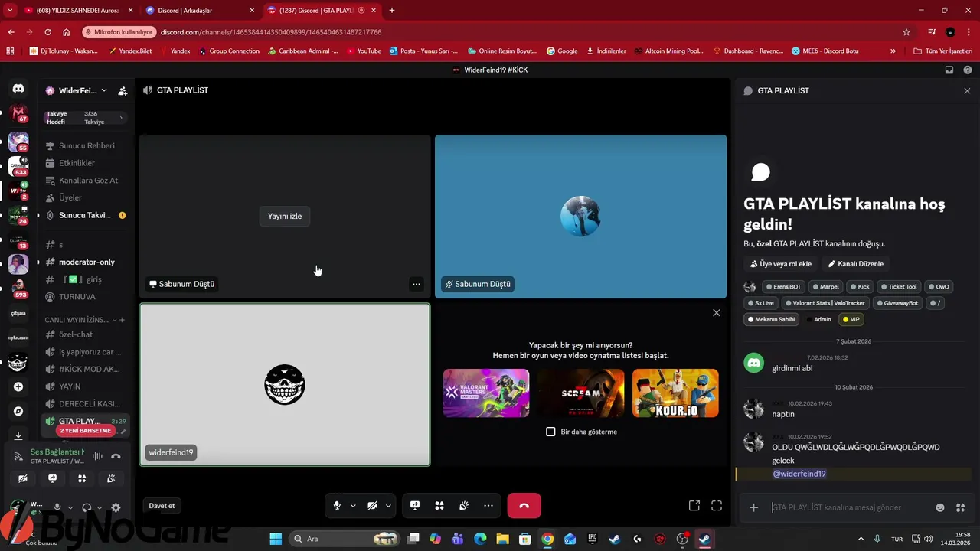The height and width of the screenshot is (551, 980).
Task: Share screen from the voice connection panel
Action: (x=52, y=478)
